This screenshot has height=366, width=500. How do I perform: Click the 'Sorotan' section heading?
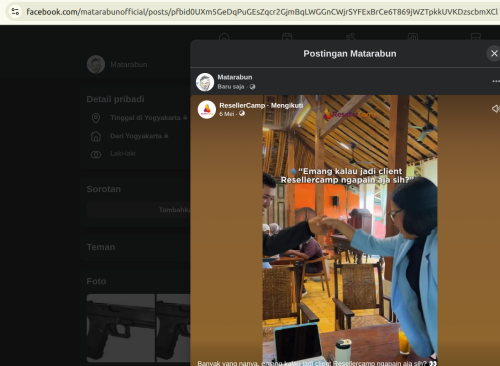pyautogui.click(x=104, y=189)
